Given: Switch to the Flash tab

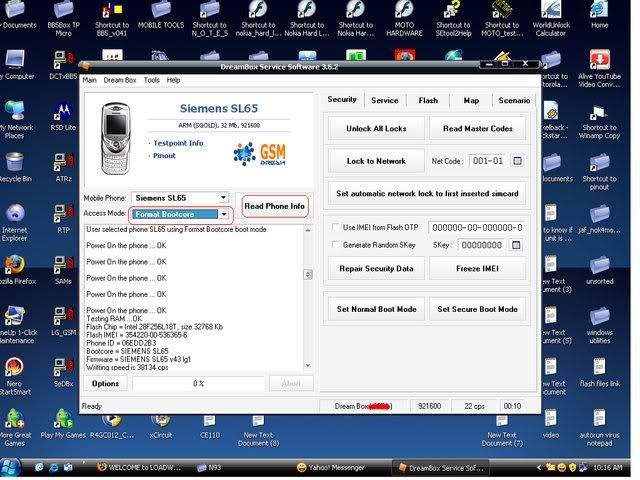Looking at the screenshot, I should click(x=428, y=100).
